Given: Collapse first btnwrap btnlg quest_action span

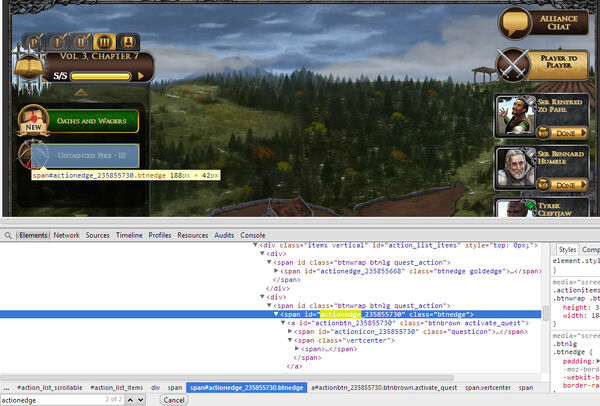Looking at the screenshot, I should pyautogui.click(x=269, y=262).
